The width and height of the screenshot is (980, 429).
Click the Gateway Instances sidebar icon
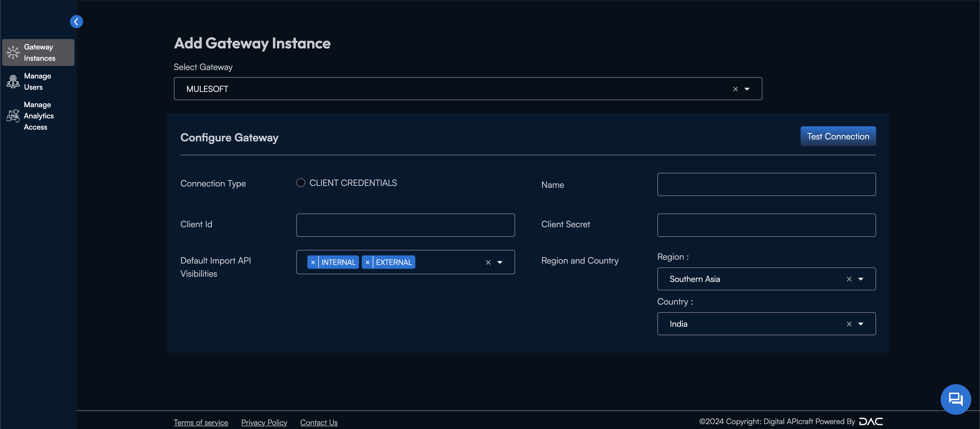pos(13,52)
